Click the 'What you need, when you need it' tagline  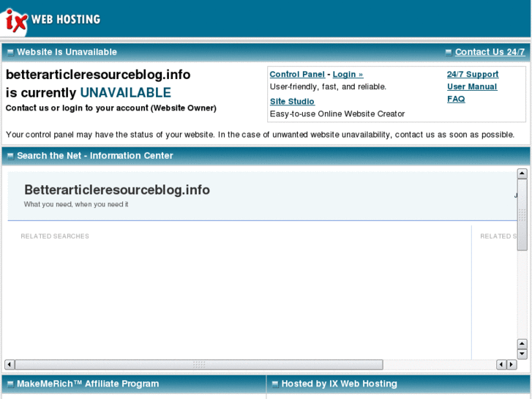point(76,204)
